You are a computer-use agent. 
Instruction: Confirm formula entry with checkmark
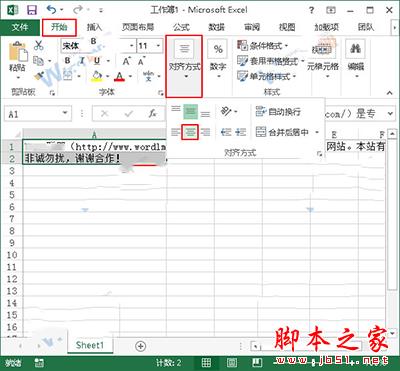click(128, 114)
